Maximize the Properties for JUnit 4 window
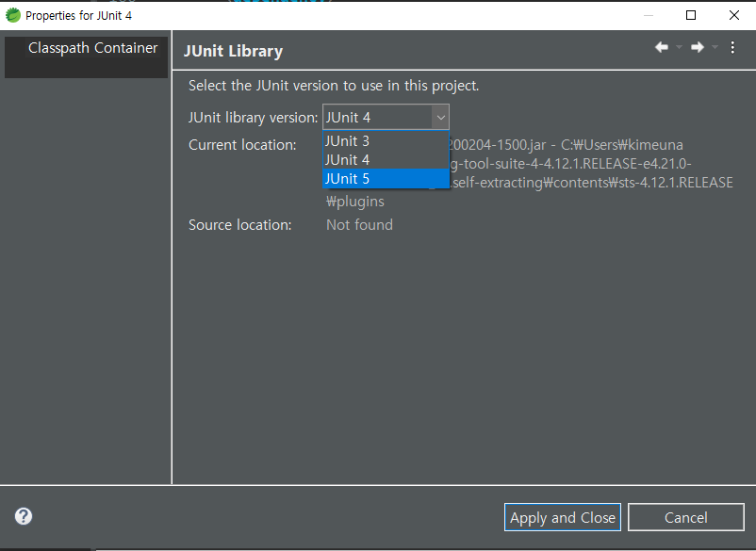Screen dimensions: 756x551 (x=690, y=15)
